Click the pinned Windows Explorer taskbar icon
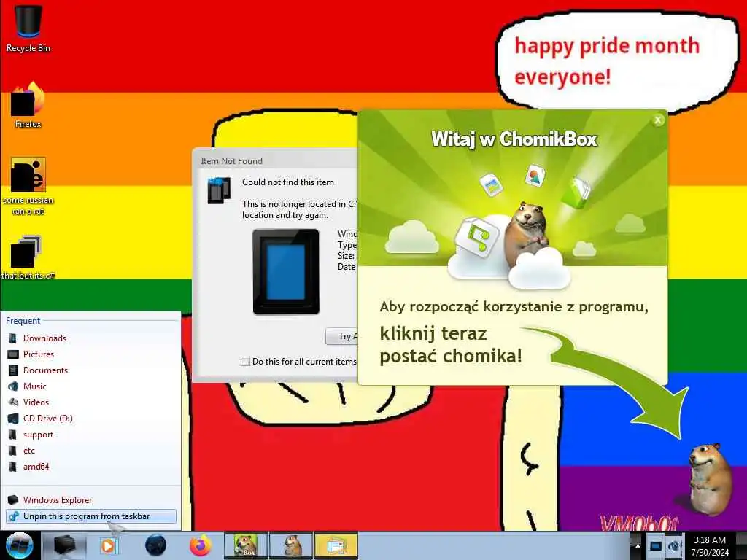The width and height of the screenshot is (747, 560). 64,545
